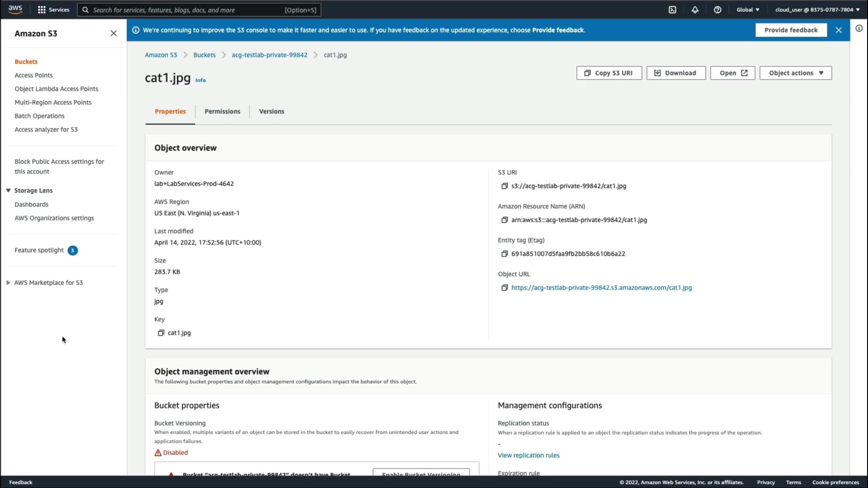Click the CloudShell terminal icon

point(672,9)
